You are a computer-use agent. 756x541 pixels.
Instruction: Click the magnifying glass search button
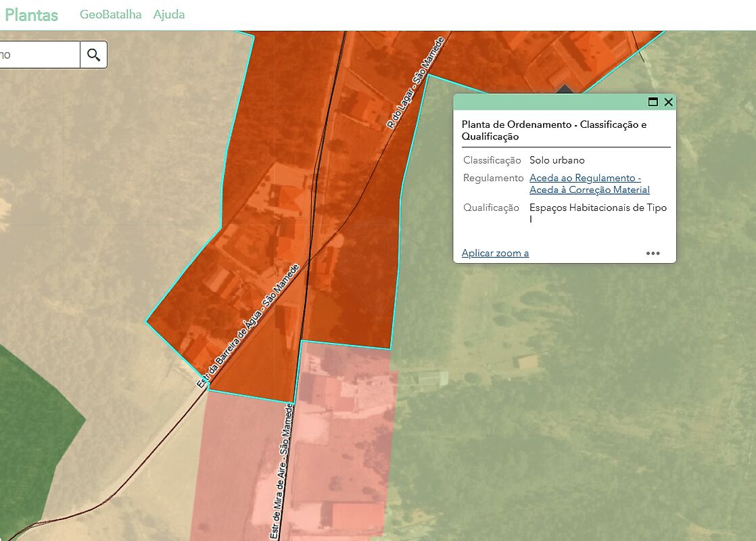click(93, 55)
